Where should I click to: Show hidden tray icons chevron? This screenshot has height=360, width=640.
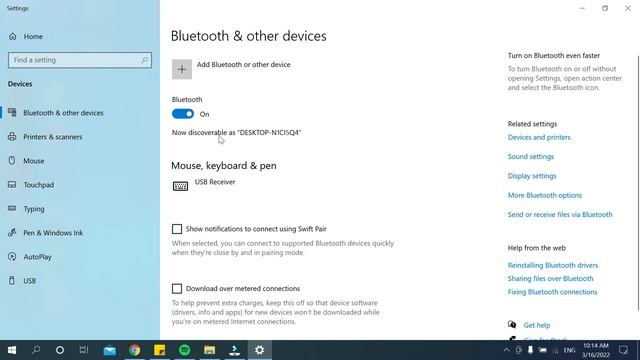pos(507,350)
